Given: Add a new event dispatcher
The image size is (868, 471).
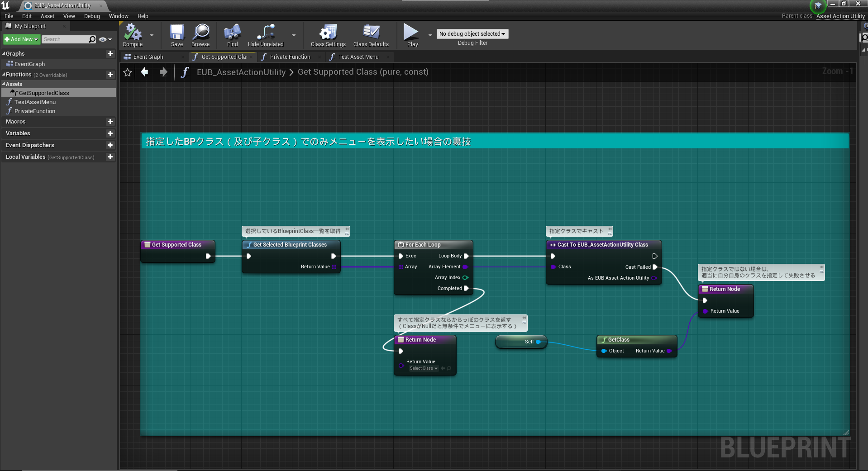Looking at the screenshot, I should point(110,145).
